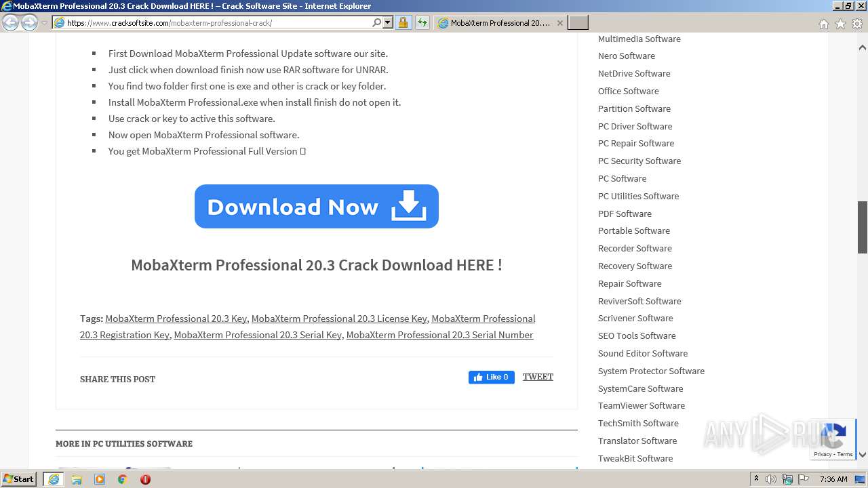
Task: Open the red Opera taskbar icon
Action: click(x=145, y=479)
